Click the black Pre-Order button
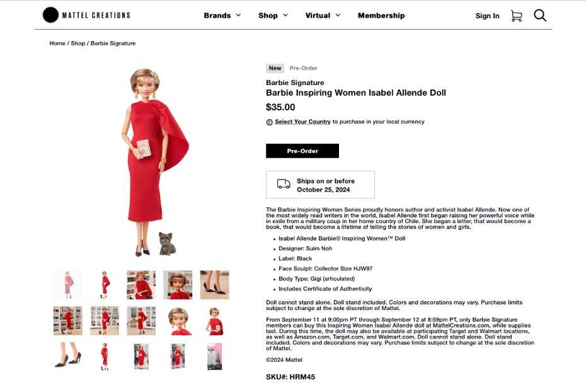The image size is (586, 392). tap(302, 151)
